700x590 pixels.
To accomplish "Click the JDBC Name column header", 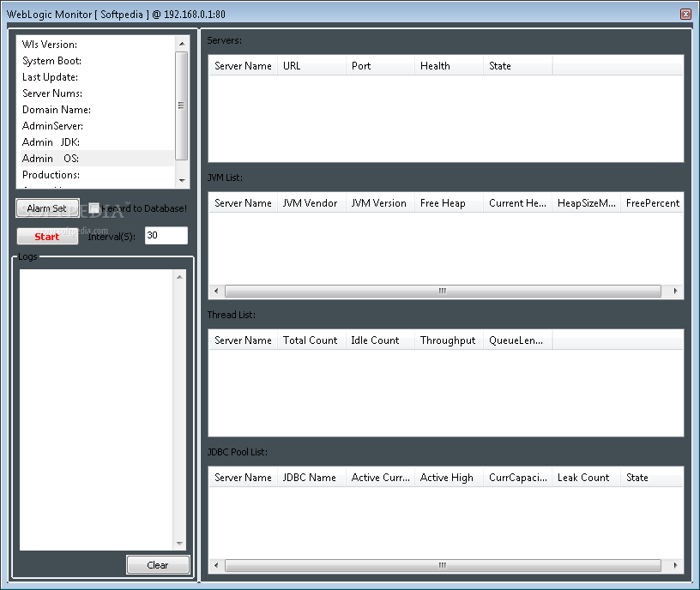I will [x=311, y=478].
